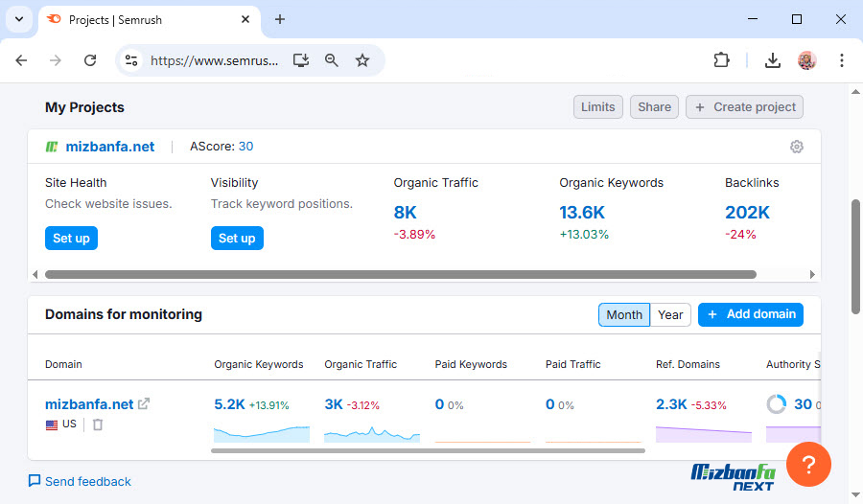Click the AScore value 30
This screenshot has height=504, width=863.
[246, 147]
